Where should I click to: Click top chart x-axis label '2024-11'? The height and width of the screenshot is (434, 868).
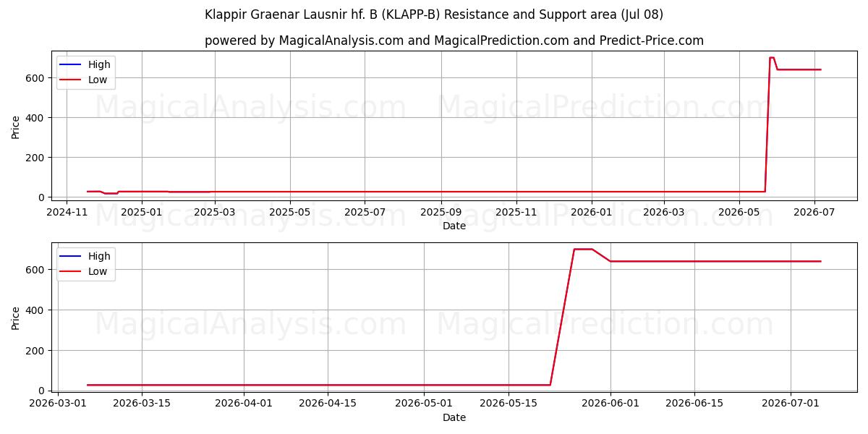(x=67, y=212)
